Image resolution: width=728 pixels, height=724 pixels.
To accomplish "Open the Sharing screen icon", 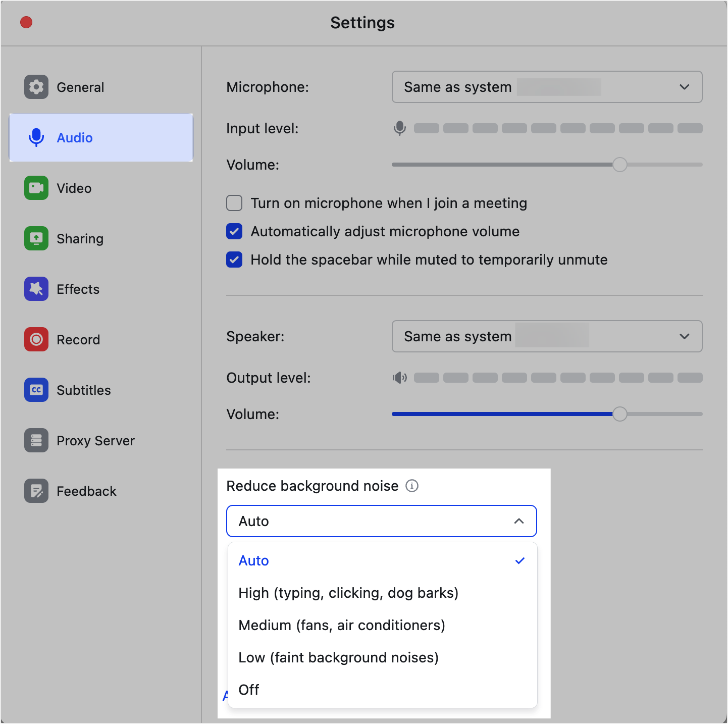I will pyautogui.click(x=36, y=239).
